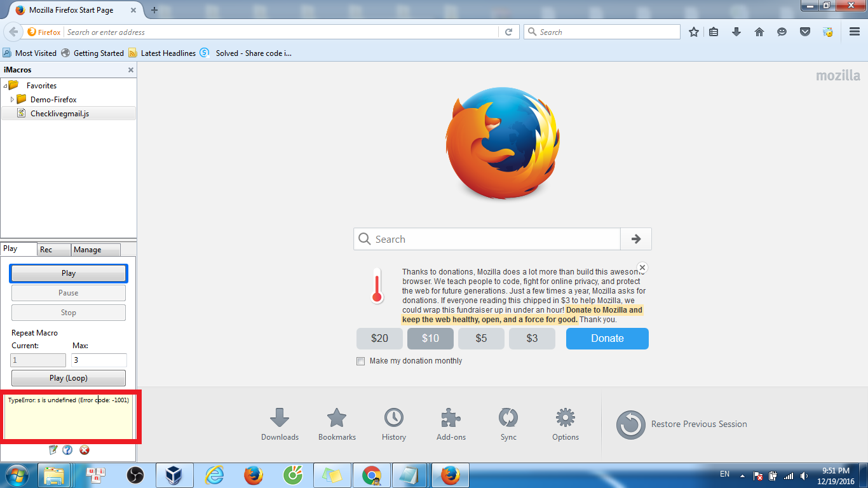Check 'Make my donation monthly' box
This screenshot has width=868, height=488.
(361, 361)
